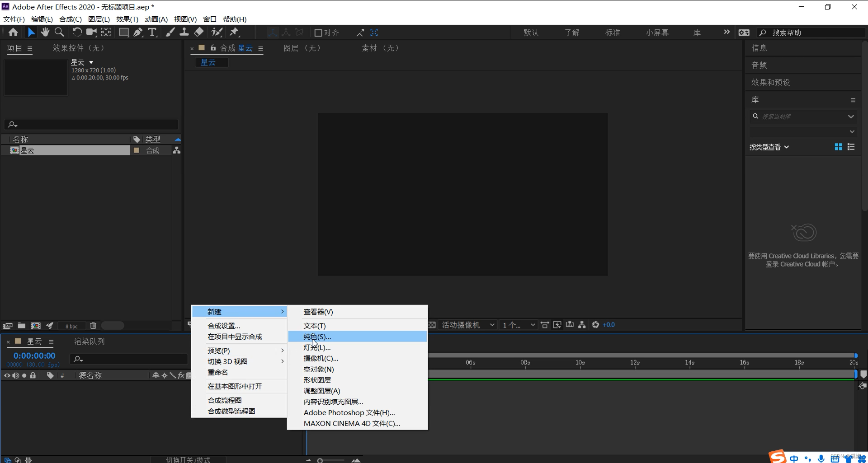Expand the 按类型查看 dropdown
The width and height of the screenshot is (868, 463).
769,147
